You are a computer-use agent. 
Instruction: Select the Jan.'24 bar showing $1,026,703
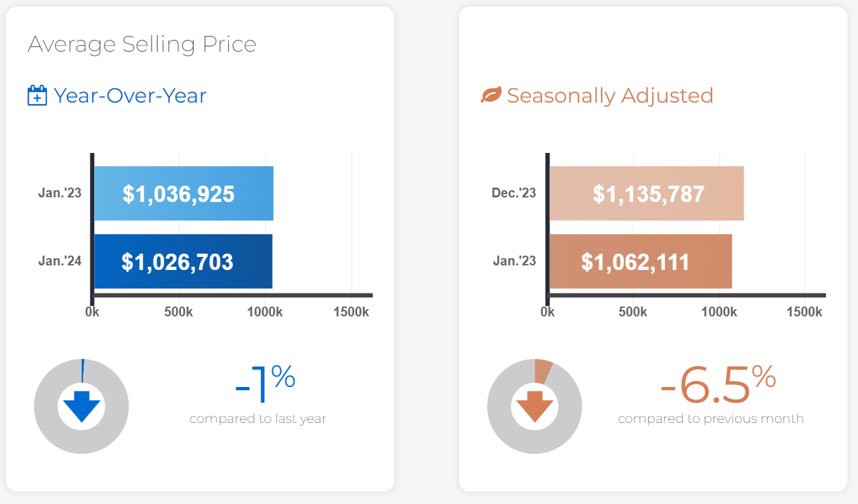point(183,261)
